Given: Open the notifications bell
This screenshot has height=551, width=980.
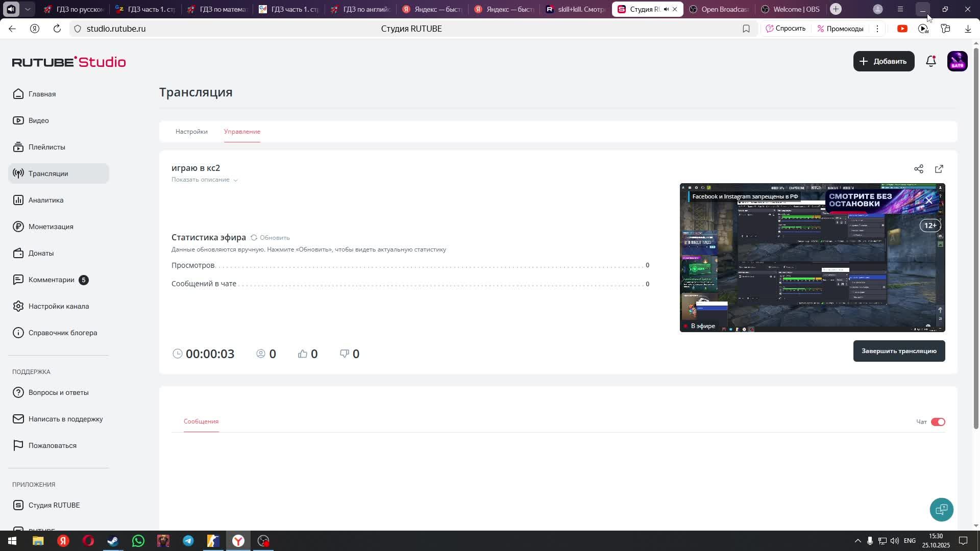Looking at the screenshot, I should pyautogui.click(x=931, y=61).
